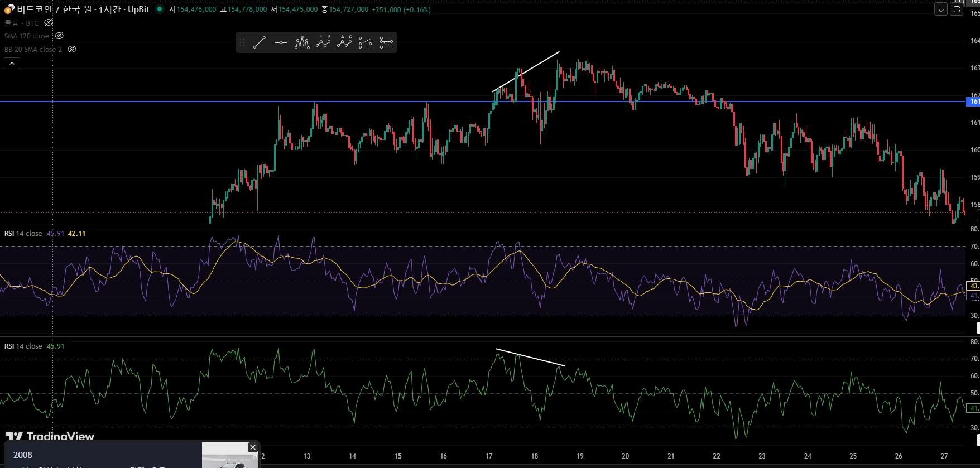
Task: Maximize the main chart pane
Action: 957,9
